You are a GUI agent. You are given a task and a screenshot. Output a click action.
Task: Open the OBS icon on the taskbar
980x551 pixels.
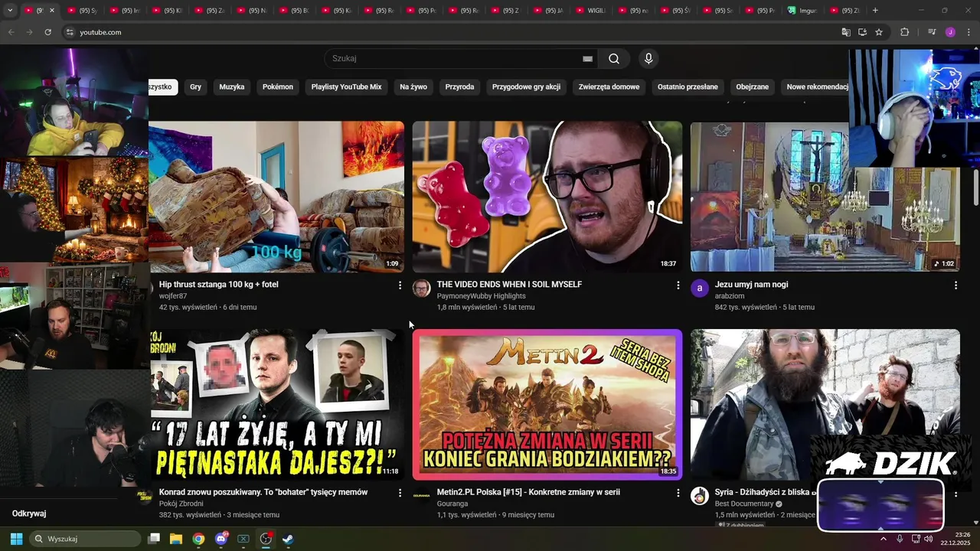coord(266,539)
